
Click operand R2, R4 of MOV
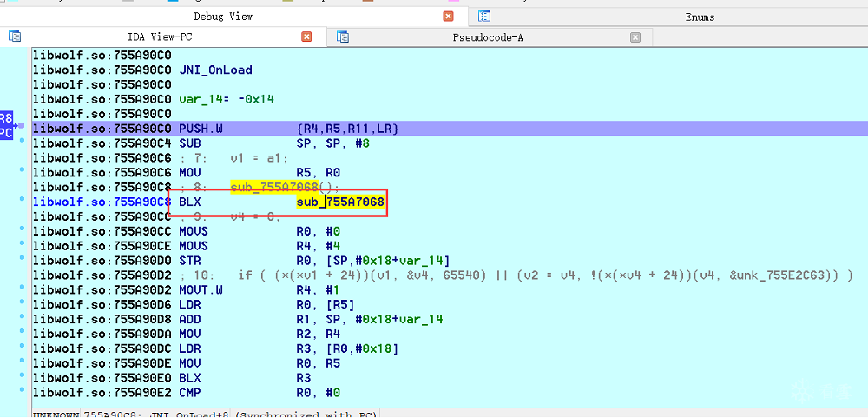(319, 334)
